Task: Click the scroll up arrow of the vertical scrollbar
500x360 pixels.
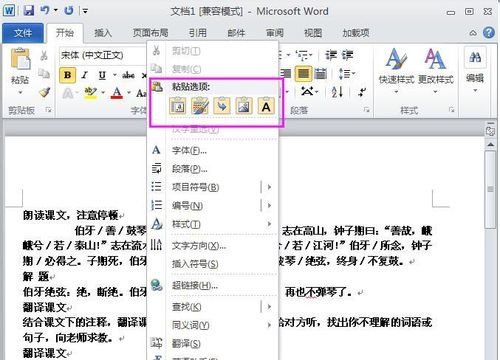Action: [490, 144]
